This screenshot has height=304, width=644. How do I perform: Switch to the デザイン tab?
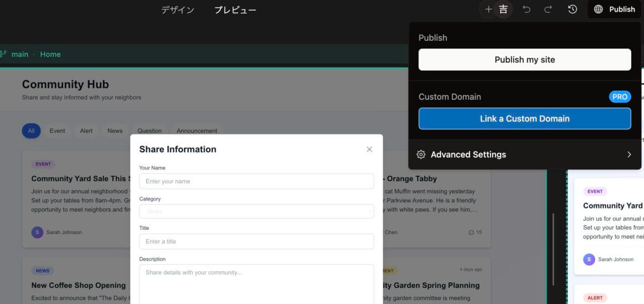pos(178,10)
